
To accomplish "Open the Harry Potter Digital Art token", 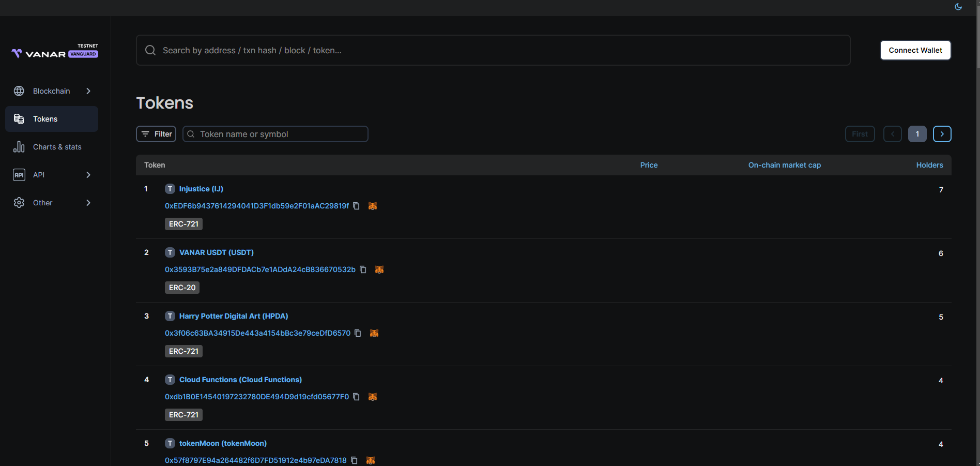I will tap(233, 316).
